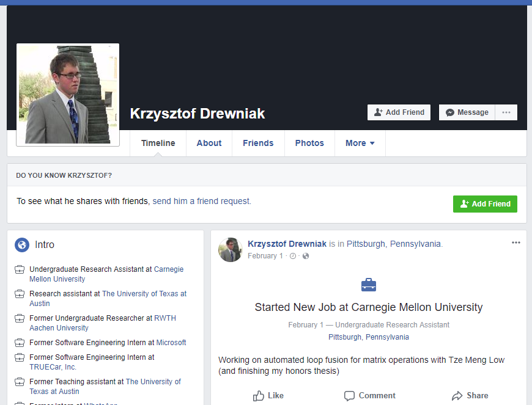Like the new job post

(268, 395)
